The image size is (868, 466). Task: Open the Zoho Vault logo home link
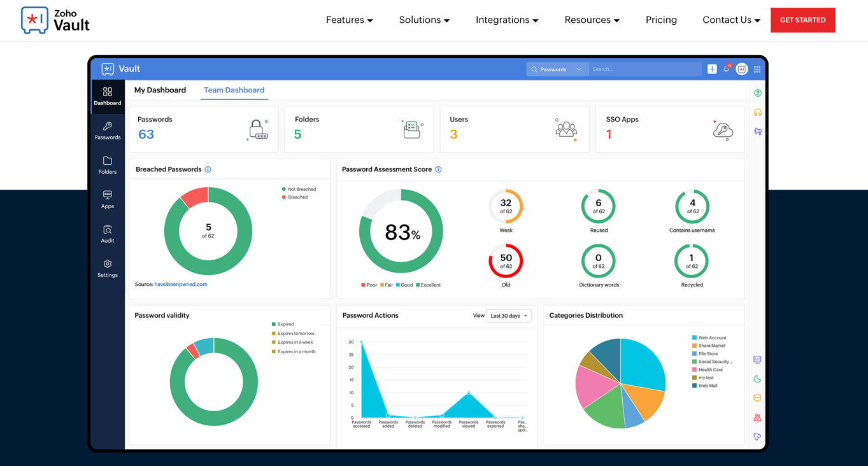[55, 20]
